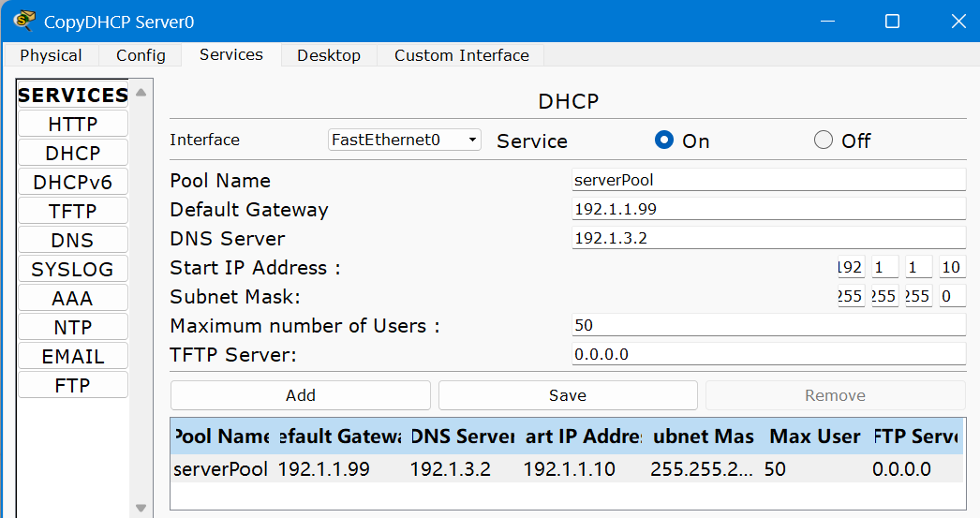This screenshot has height=518, width=980.
Task: Select the DHCPv6 service
Action: click(72, 182)
